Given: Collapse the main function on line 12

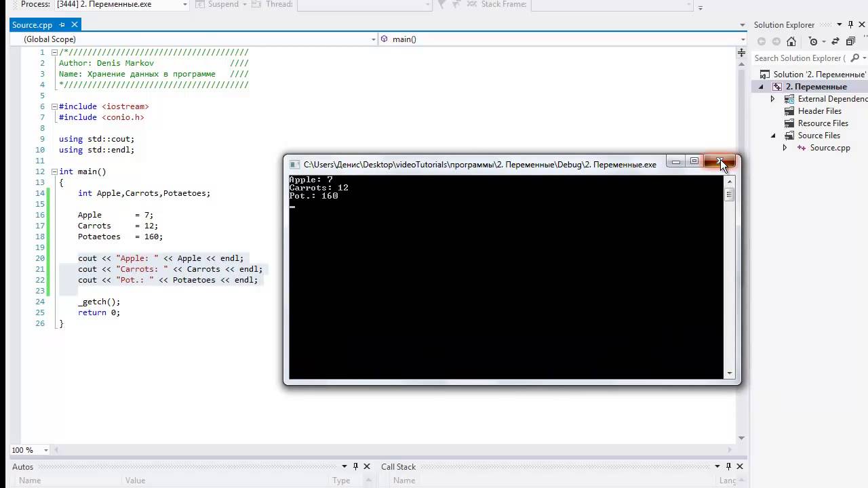Looking at the screenshot, I should 54,171.
